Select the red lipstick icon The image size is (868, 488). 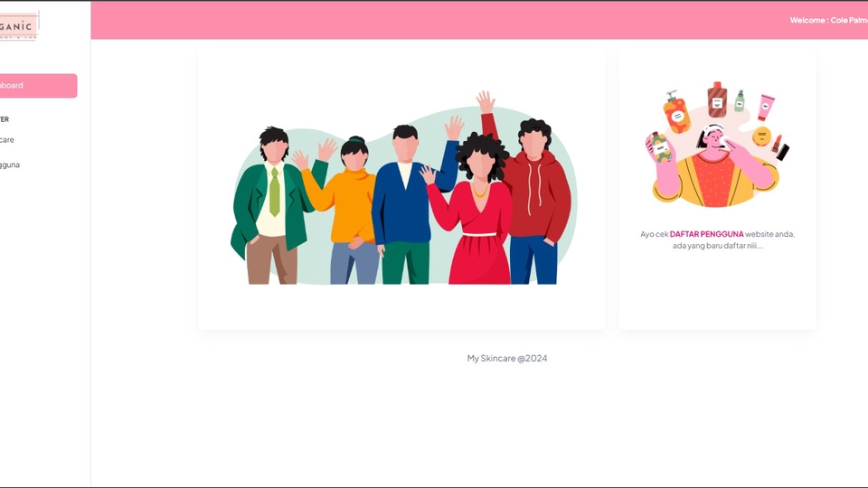pyautogui.click(x=778, y=145)
